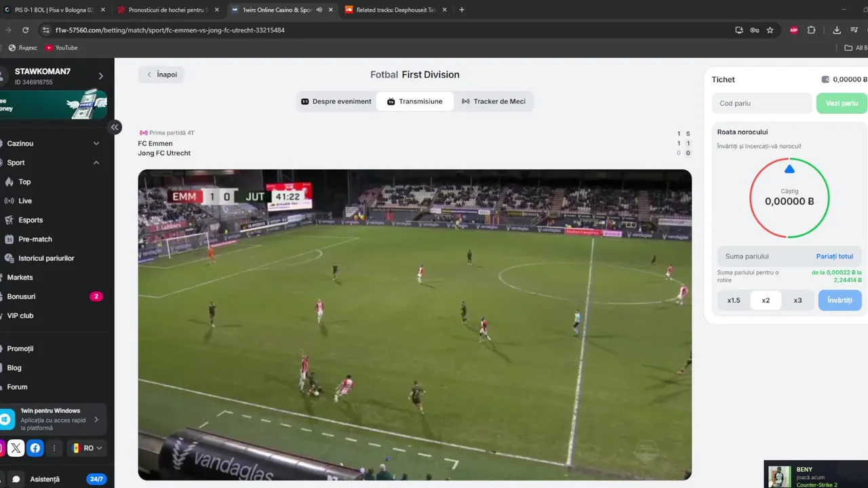Click the Roata norocului wheel circle

pyautogui.click(x=789, y=198)
